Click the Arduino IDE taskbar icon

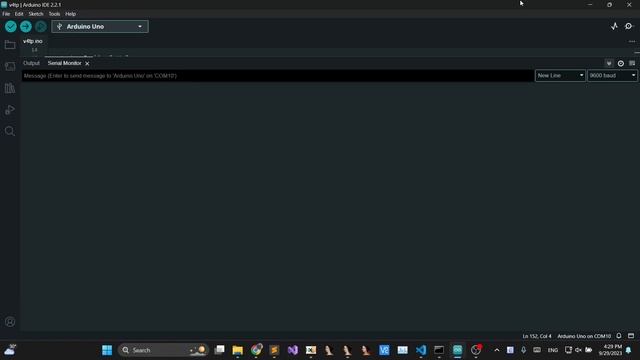click(x=458, y=350)
